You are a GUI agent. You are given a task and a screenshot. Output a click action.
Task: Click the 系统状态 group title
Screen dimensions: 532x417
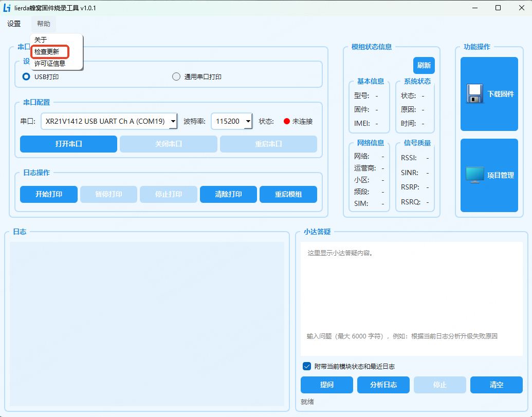tap(417, 81)
